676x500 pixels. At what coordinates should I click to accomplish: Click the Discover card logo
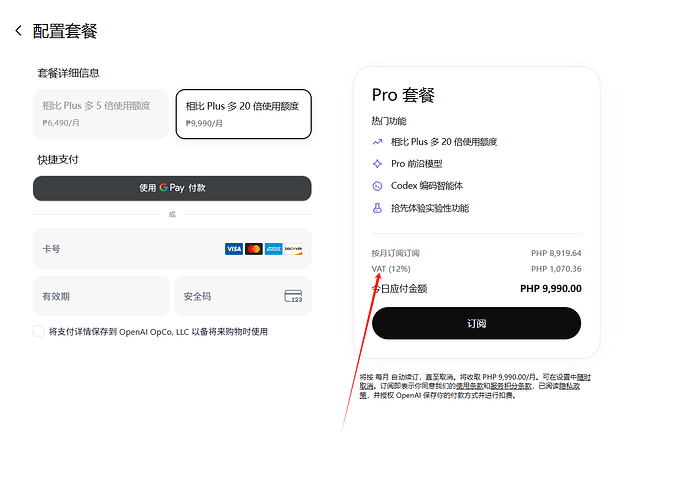pos(294,249)
